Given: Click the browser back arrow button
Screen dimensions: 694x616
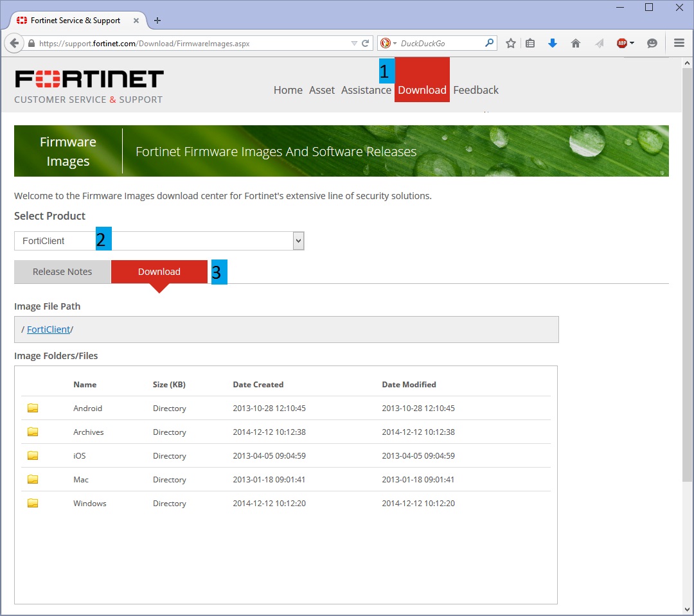Looking at the screenshot, I should (14, 44).
